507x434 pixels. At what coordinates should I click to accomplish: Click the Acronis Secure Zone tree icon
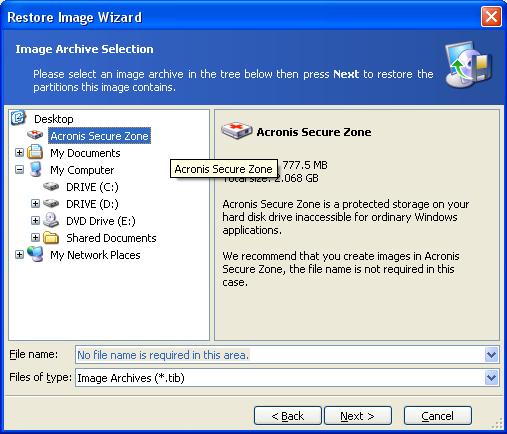pyautogui.click(x=35, y=135)
